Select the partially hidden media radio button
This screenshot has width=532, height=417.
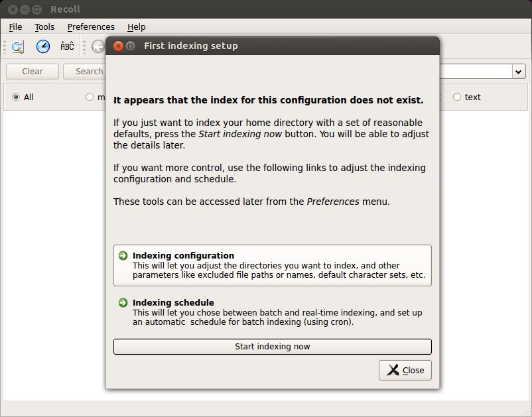click(90, 97)
